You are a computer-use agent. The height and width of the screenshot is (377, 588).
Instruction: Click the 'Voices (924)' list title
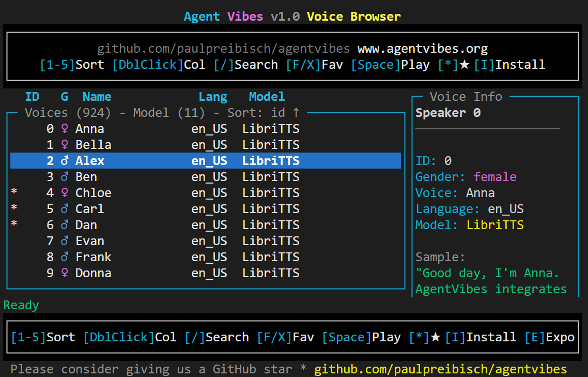pyautogui.click(x=68, y=113)
